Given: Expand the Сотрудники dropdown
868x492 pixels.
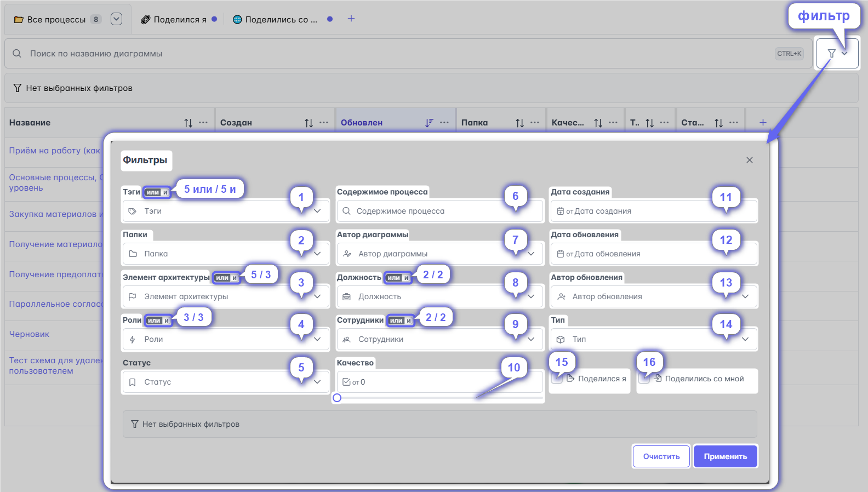Looking at the screenshot, I should pyautogui.click(x=531, y=339).
